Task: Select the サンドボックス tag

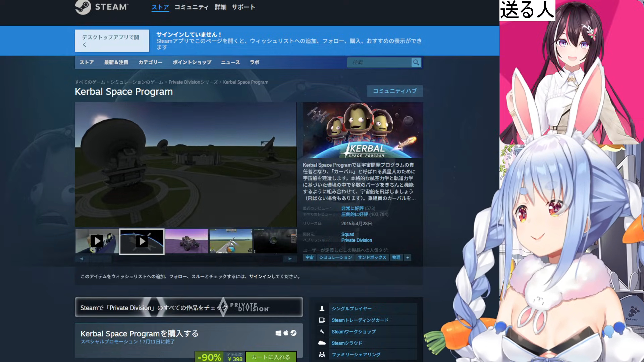Action: (372, 257)
